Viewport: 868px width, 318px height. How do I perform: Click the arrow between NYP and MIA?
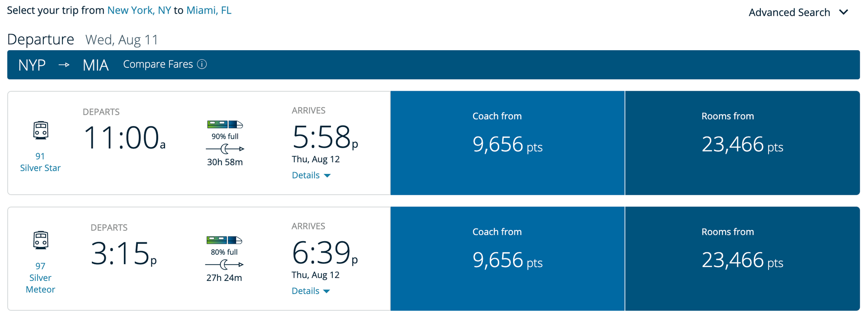(x=64, y=65)
